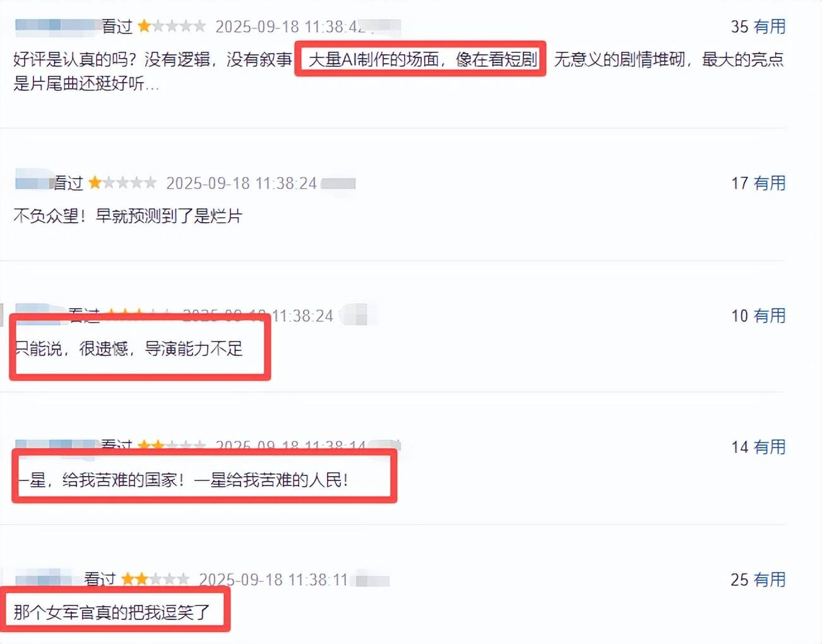Viewport: 822px width, 644px height.
Task: Click the 2025-09-18 11:38:42 timestamp
Action: point(291,27)
